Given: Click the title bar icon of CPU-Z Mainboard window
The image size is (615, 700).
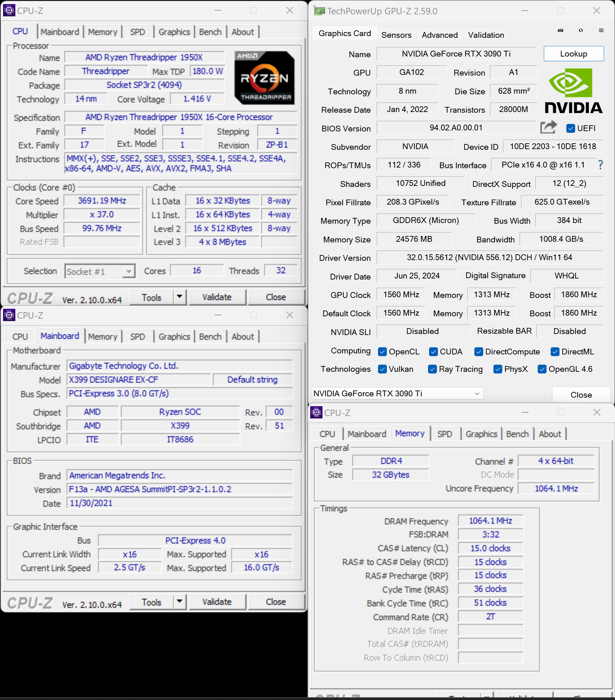Looking at the screenshot, I should pyautogui.click(x=9, y=315).
